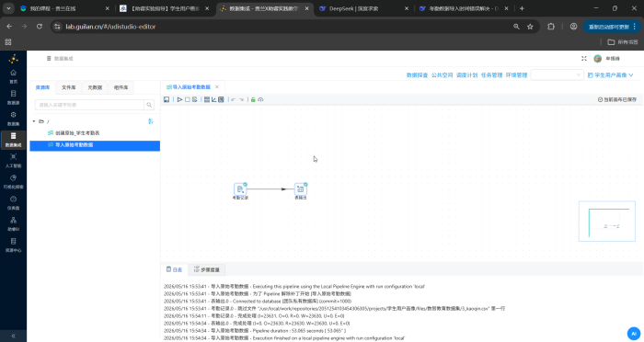The width and height of the screenshot is (644, 342).
Task: Click the connector arrow between the two nodes
Action: pos(270,189)
